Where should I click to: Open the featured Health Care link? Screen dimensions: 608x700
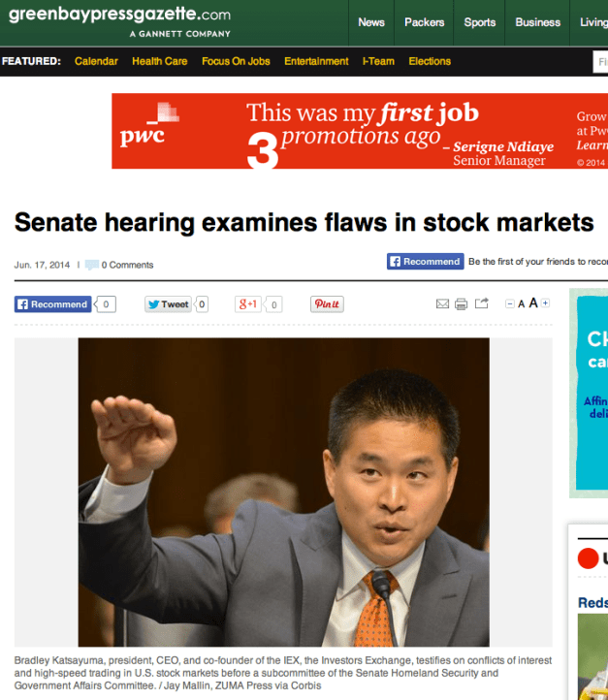pos(159,61)
